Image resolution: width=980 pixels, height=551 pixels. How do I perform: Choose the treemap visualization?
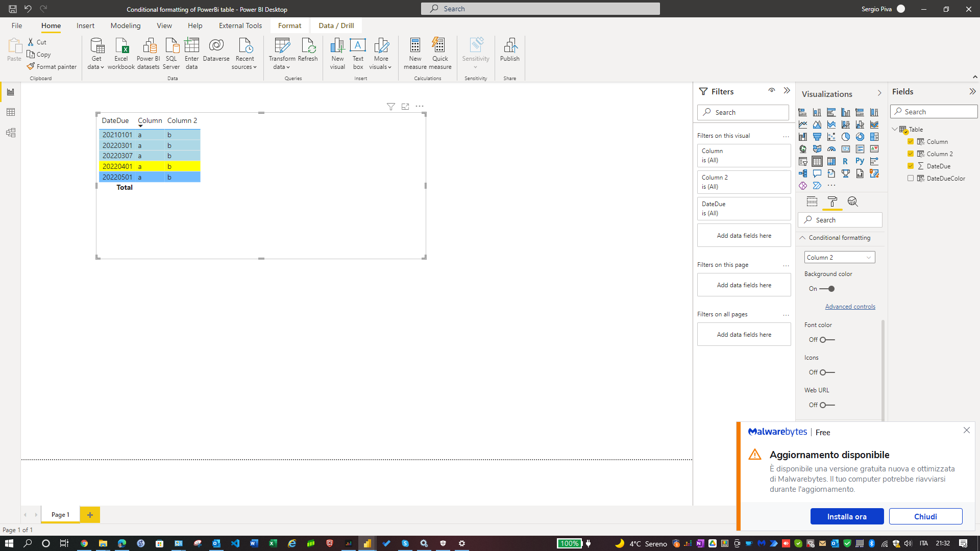pos(874,137)
